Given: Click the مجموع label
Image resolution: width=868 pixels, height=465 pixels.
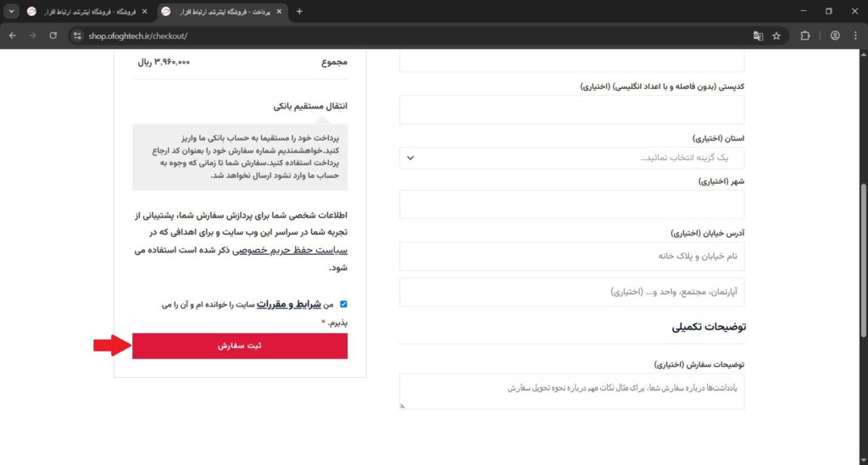Looking at the screenshot, I should point(334,62).
